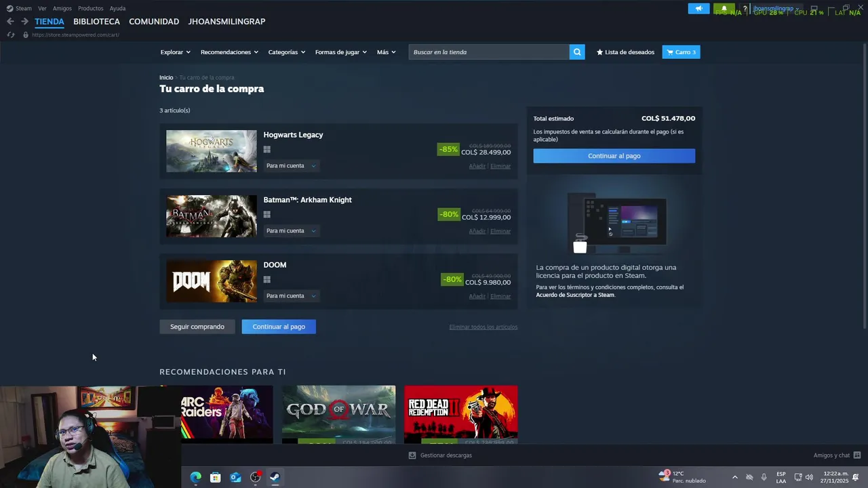Click the Carro 3 cart button
Viewport: 868px width, 488px height.
coord(681,52)
